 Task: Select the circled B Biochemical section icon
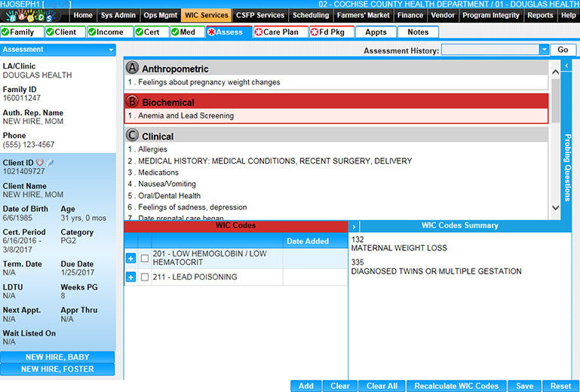133,102
